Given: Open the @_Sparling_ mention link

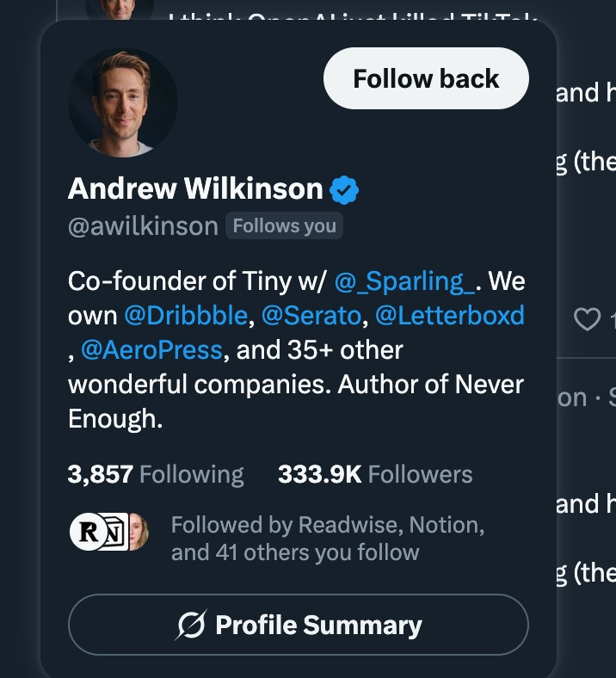Looking at the screenshot, I should (404, 280).
